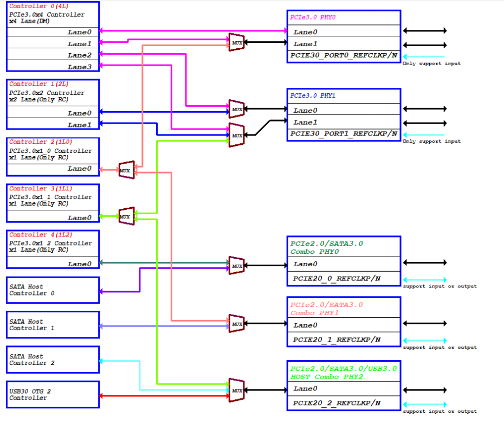Click the PCIe2.0/SATA3.0 Combo PHY1 title
504x423 pixels.
(327, 309)
